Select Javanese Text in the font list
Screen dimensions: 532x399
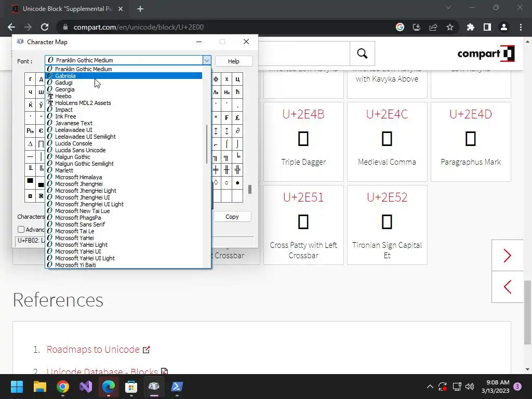pyautogui.click(x=124, y=123)
